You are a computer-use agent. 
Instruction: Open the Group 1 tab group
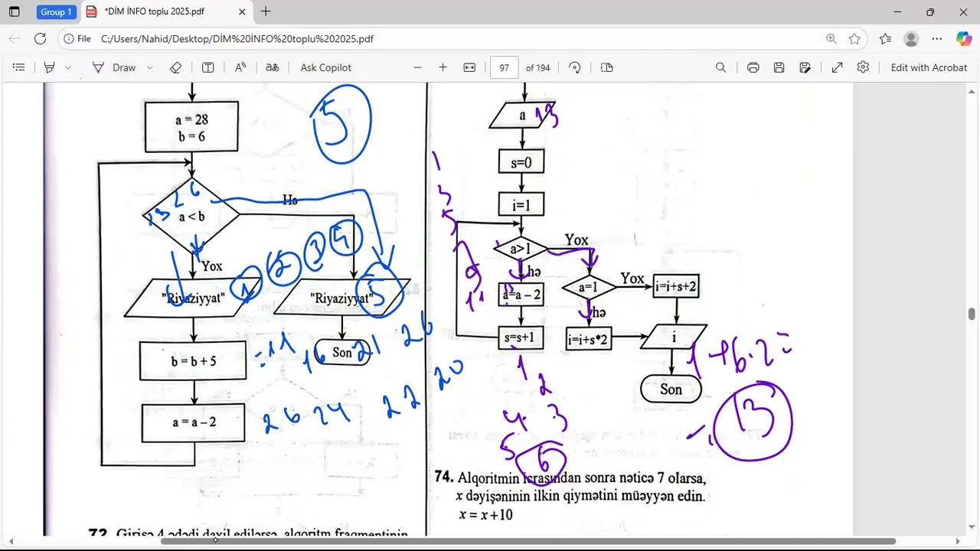(x=57, y=11)
